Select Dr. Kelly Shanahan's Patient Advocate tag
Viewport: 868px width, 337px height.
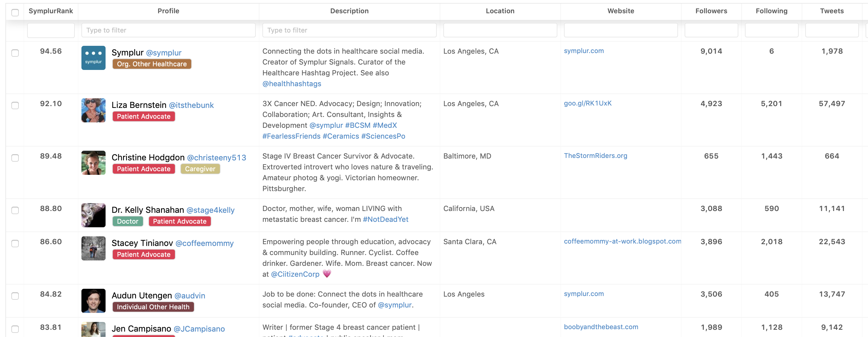point(180,222)
